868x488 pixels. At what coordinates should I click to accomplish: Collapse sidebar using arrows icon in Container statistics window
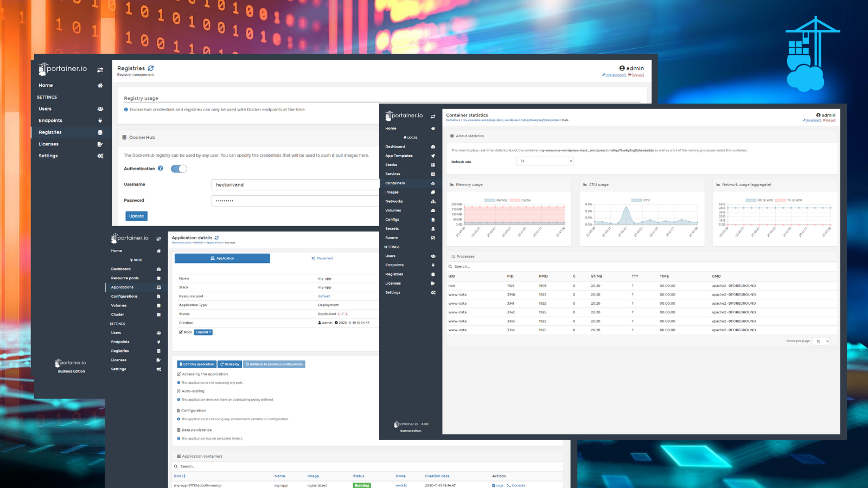pyautogui.click(x=433, y=117)
